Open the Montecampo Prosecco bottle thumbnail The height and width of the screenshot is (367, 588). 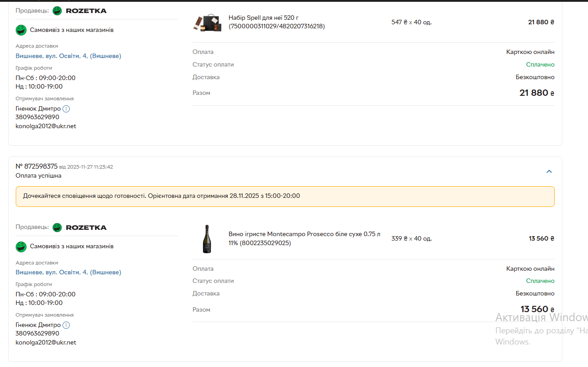coord(207,239)
